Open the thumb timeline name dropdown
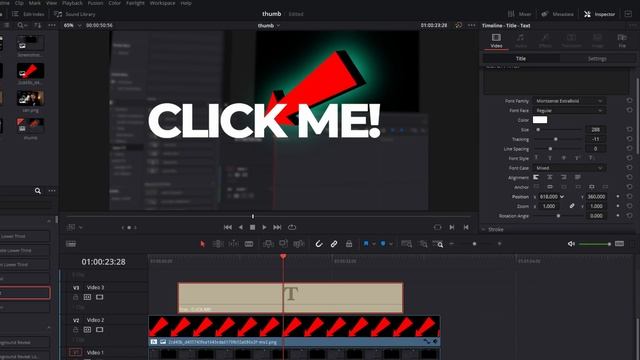This screenshot has width=640, height=360. 269,25
